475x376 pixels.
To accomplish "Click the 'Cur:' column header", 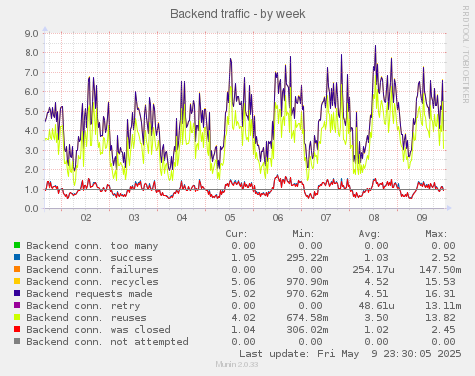I will tap(236, 234).
